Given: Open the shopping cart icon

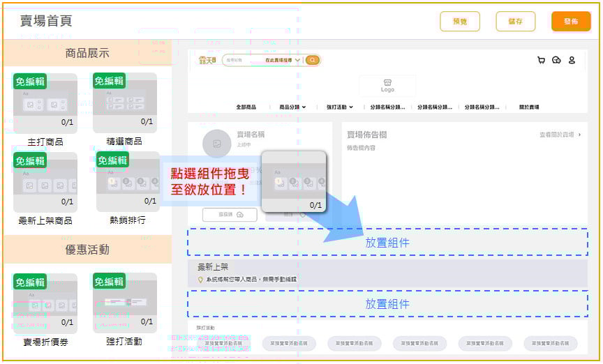Looking at the screenshot, I should click(x=541, y=61).
